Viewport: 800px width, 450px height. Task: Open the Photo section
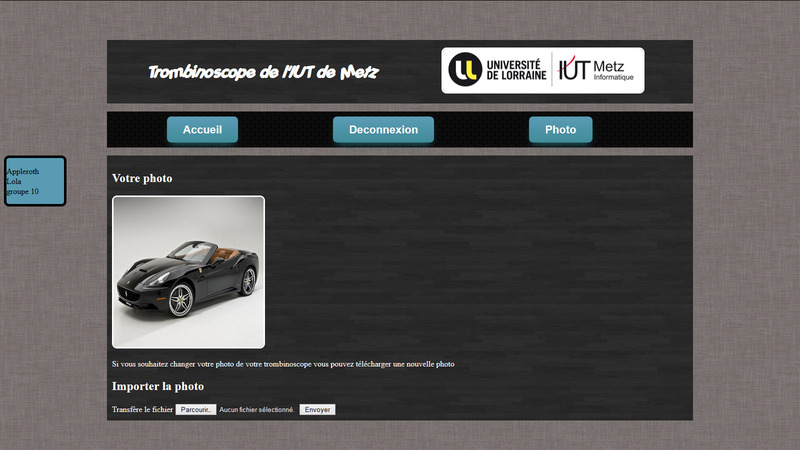(560, 130)
